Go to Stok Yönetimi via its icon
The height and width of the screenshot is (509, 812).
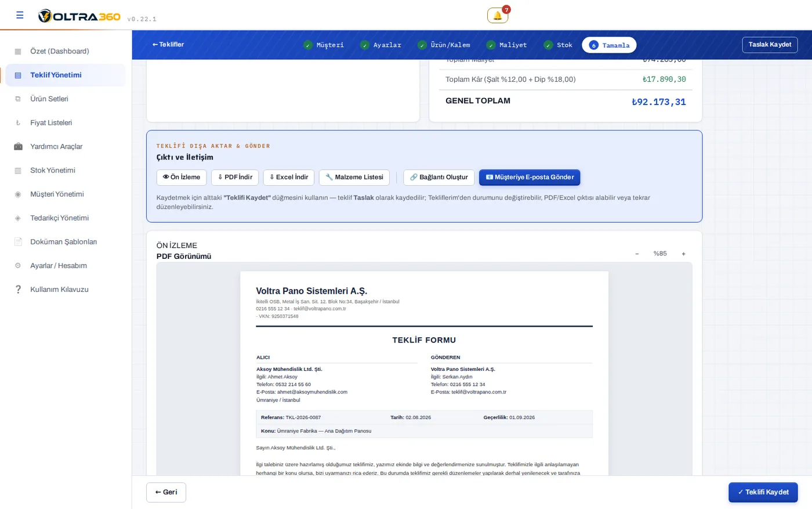[18, 170]
